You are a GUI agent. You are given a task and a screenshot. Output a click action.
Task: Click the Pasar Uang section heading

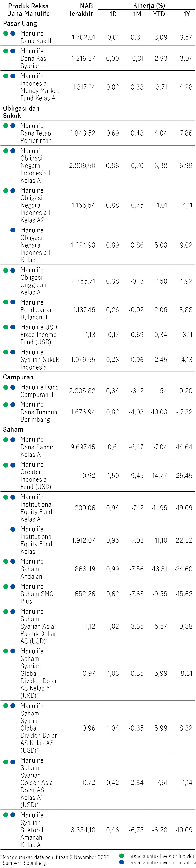tap(20, 24)
